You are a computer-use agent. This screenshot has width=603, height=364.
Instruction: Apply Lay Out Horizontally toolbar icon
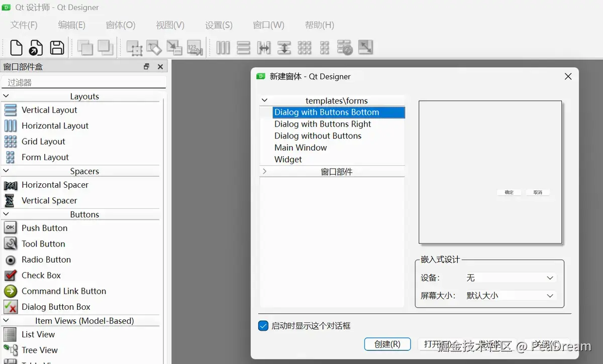[223, 48]
